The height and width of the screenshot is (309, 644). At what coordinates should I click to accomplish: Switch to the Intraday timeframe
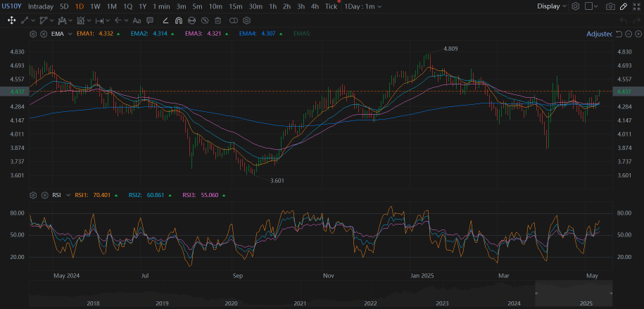click(41, 6)
